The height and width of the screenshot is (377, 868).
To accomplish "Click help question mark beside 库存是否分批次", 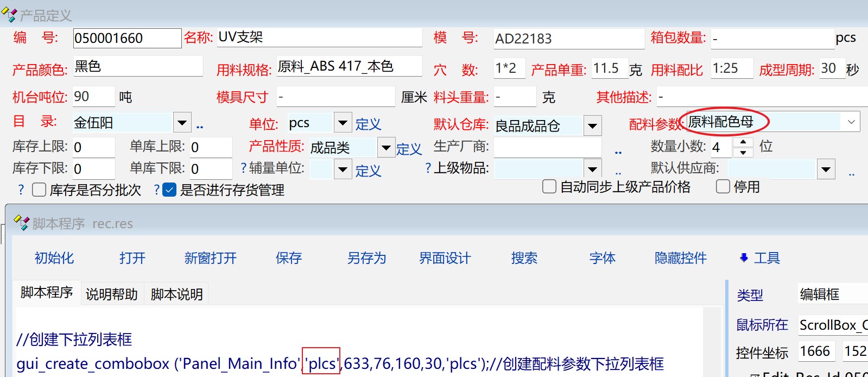I will (21, 190).
